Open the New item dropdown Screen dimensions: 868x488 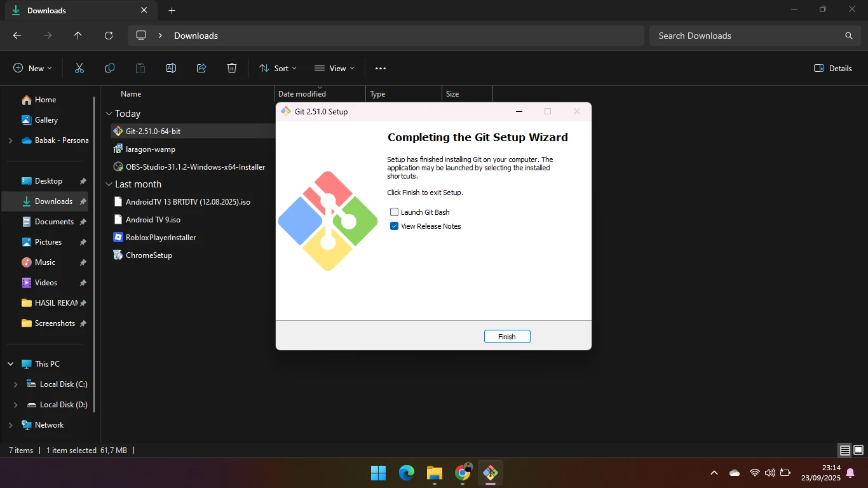33,68
